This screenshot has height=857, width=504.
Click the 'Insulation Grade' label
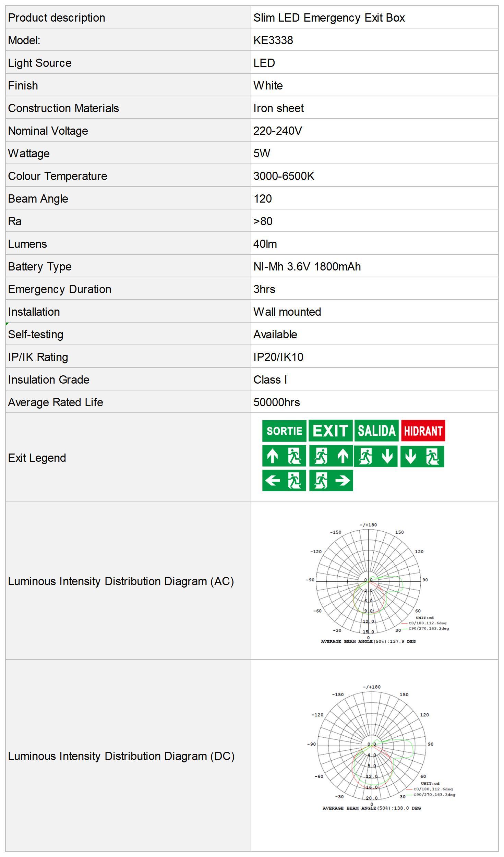pos(49,379)
